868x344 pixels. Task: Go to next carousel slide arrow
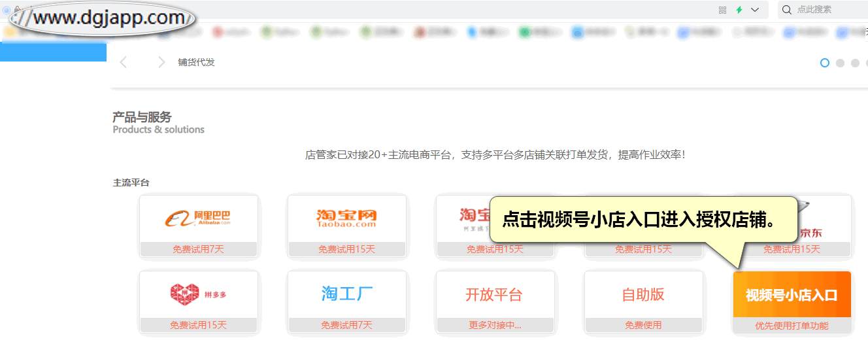tap(161, 63)
